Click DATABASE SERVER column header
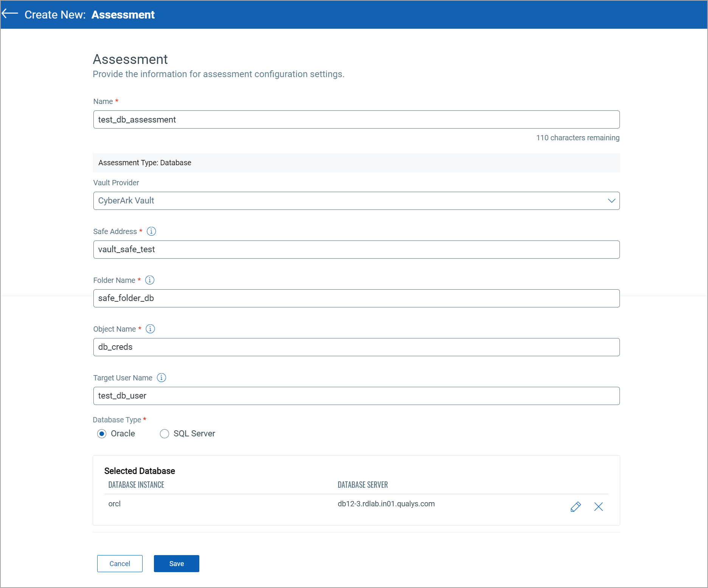Viewport: 708px width, 588px height. (x=363, y=485)
